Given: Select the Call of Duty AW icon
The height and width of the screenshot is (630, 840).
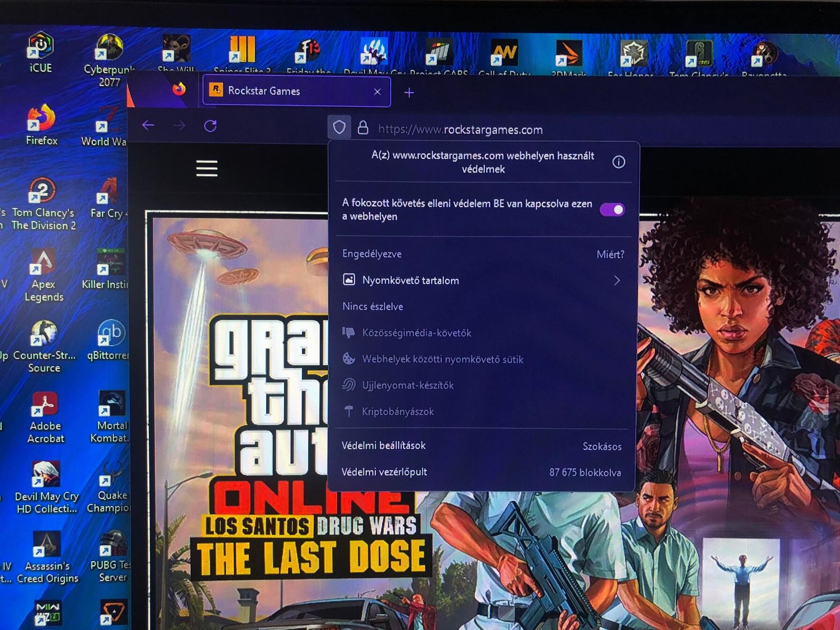Looking at the screenshot, I should coord(504,57).
